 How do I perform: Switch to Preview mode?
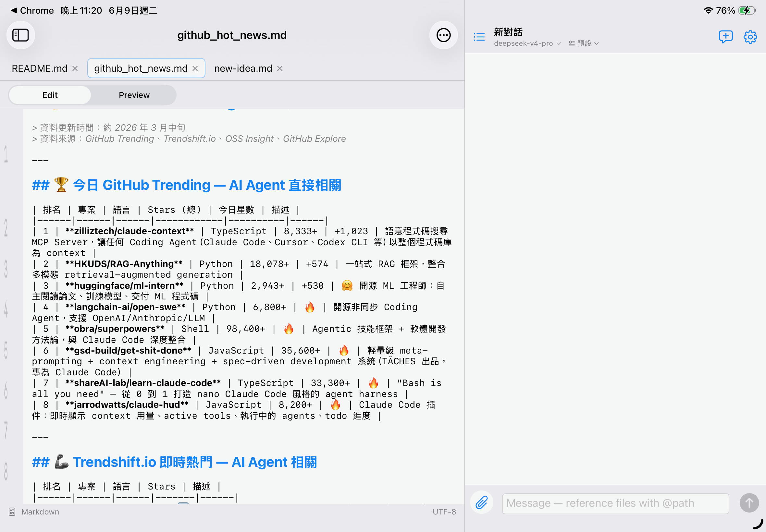[134, 95]
